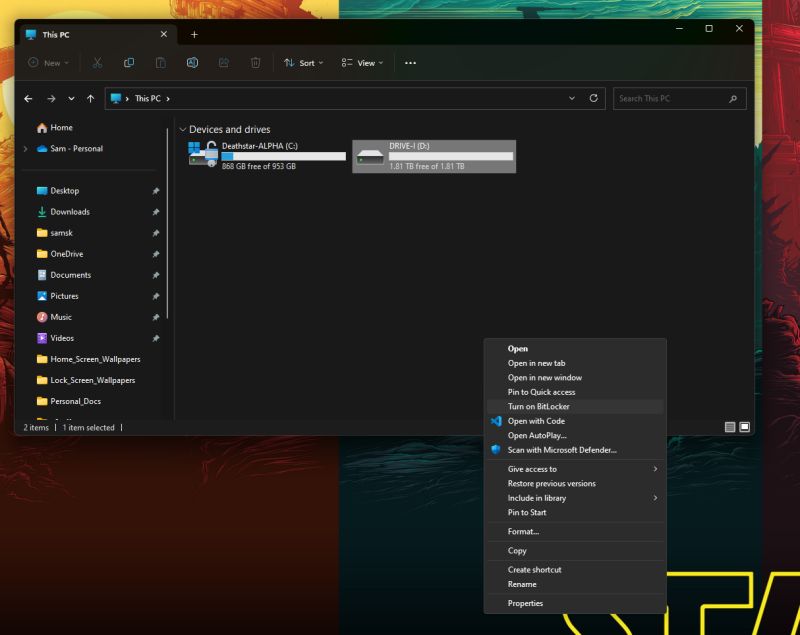This screenshot has height=635, width=800.
Task: Click the Share icon in the toolbar
Action: pos(224,63)
